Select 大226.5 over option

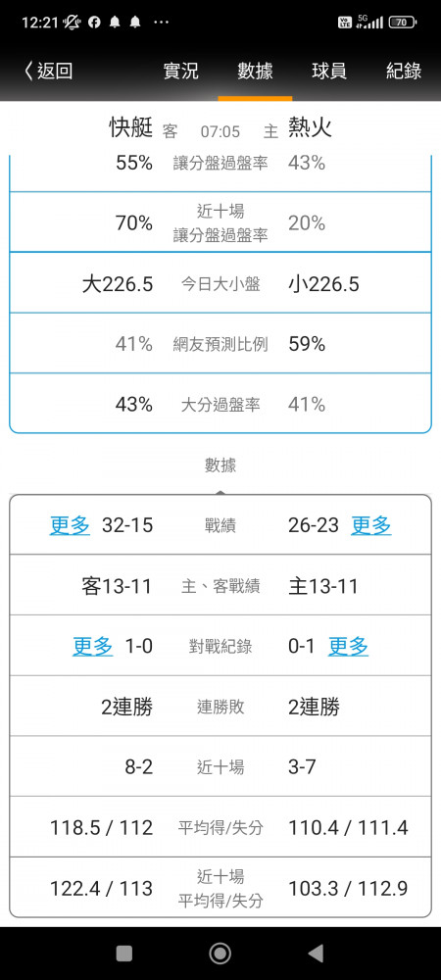pos(118,284)
